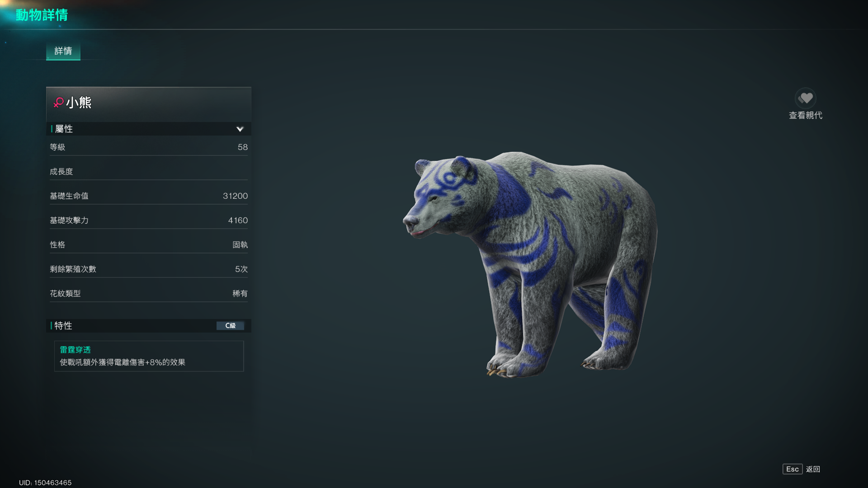Click the female gender icon beside 小熊
This screenshot has height=488, width=868.
tap(58, 103)
